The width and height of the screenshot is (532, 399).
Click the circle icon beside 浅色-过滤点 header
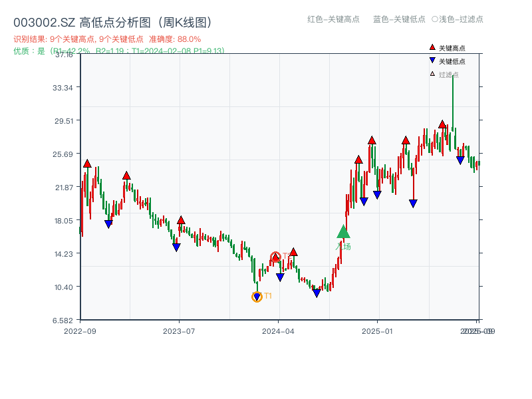(x=435, y=20)
